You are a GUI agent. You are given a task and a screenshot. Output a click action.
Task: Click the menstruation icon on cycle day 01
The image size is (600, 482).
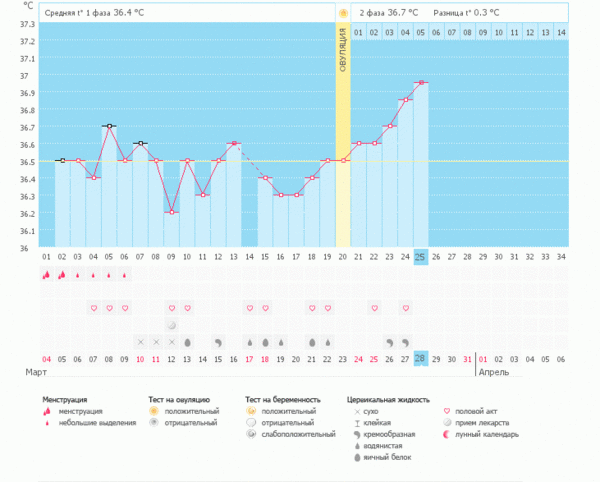point(46,275)
